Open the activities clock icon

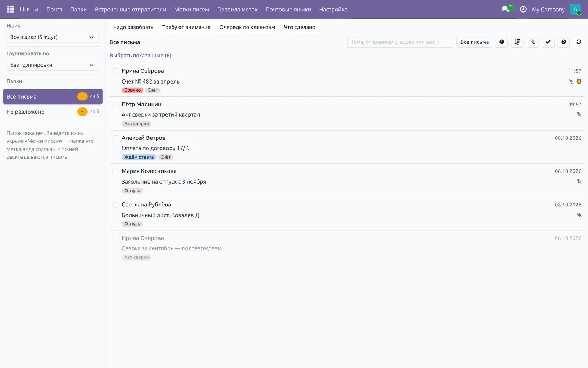click(x=523, y=9)
